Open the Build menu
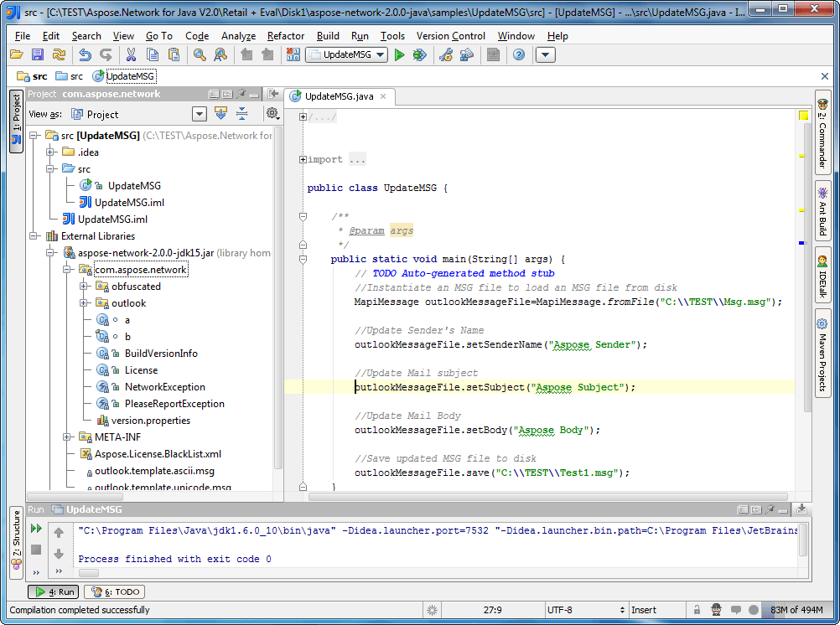The width and height of the screenshot is (840, 625). click(x=328, y=36)
